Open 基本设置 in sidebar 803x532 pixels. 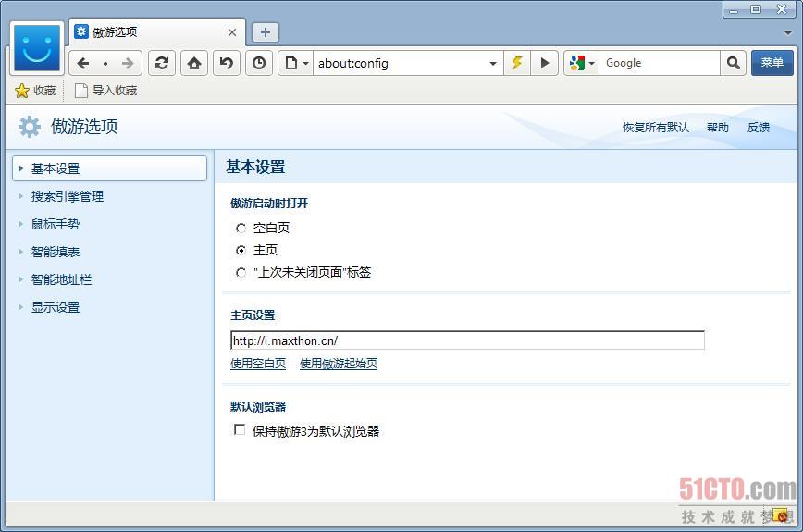tap(109, 168)
